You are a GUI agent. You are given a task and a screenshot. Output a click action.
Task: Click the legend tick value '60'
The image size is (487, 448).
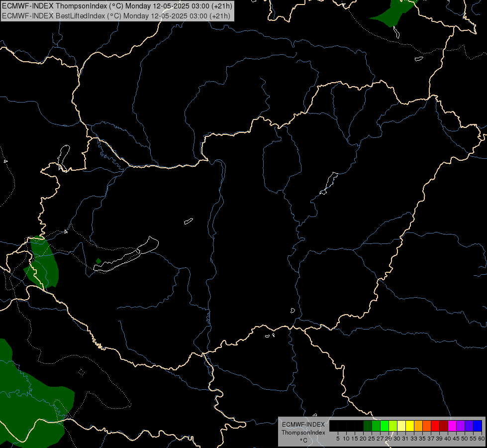click(x=482, y=439)
